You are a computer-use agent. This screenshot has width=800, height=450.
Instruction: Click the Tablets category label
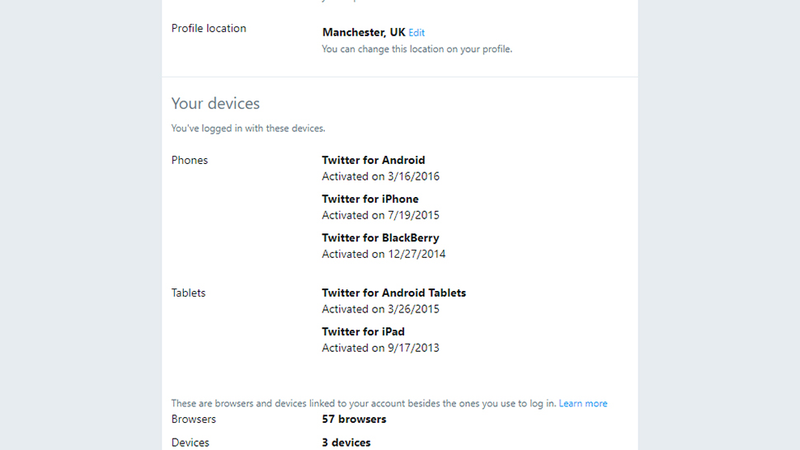[188, 293]
